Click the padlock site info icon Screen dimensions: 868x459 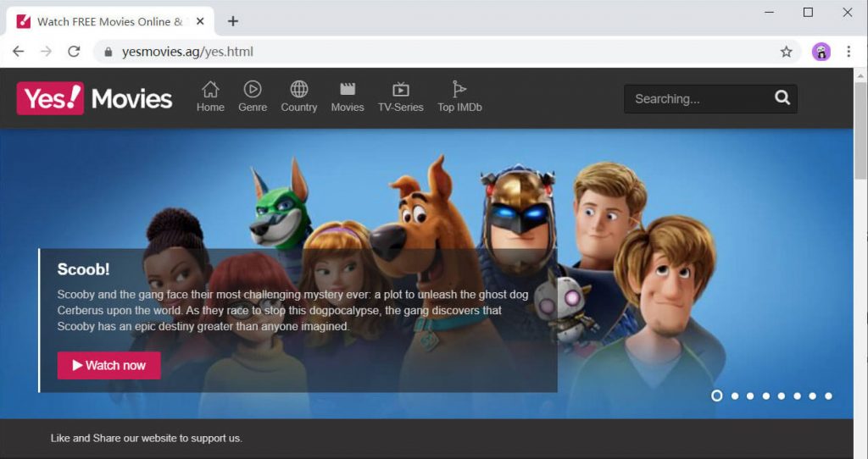pos(108,52)
